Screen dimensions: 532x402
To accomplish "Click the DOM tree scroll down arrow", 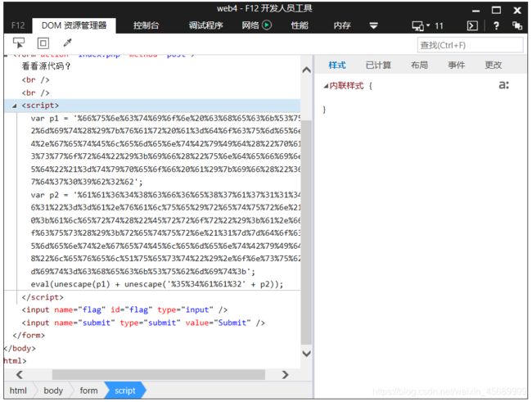I will tap(306, 354).
